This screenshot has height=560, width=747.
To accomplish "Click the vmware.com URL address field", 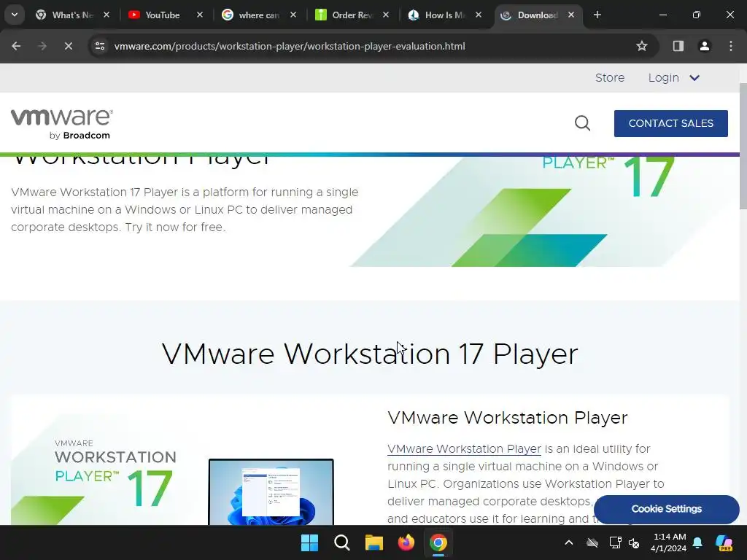I will tap(290, 46).
